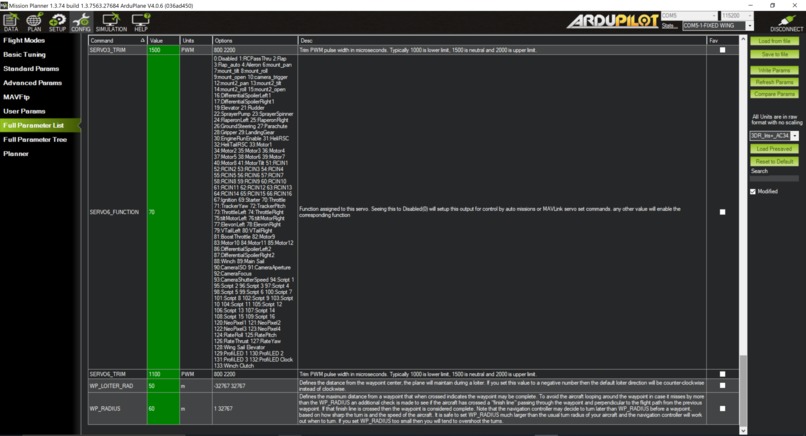The image size is (806, 436).
Task: Click the Desc column header
Action: (502, 40)
